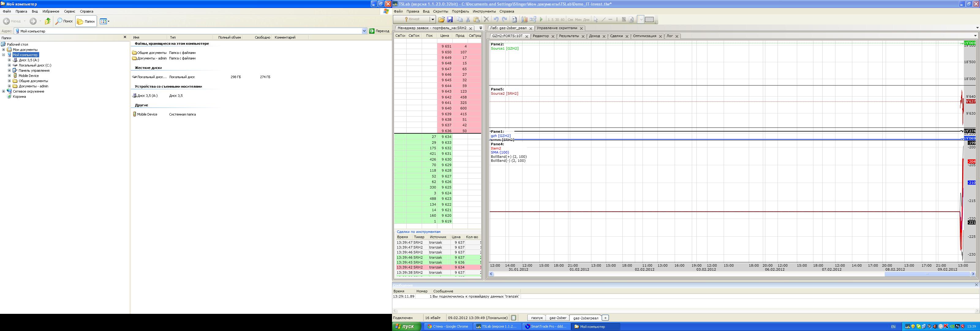
Task: Click the Up folder icon in Explorer
Action: pos(47,21)
